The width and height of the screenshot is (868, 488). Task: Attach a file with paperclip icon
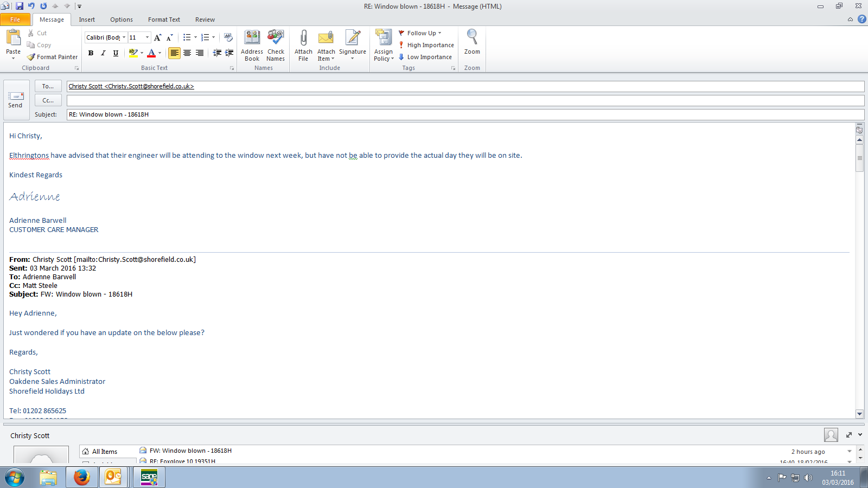tap(303, 46)
